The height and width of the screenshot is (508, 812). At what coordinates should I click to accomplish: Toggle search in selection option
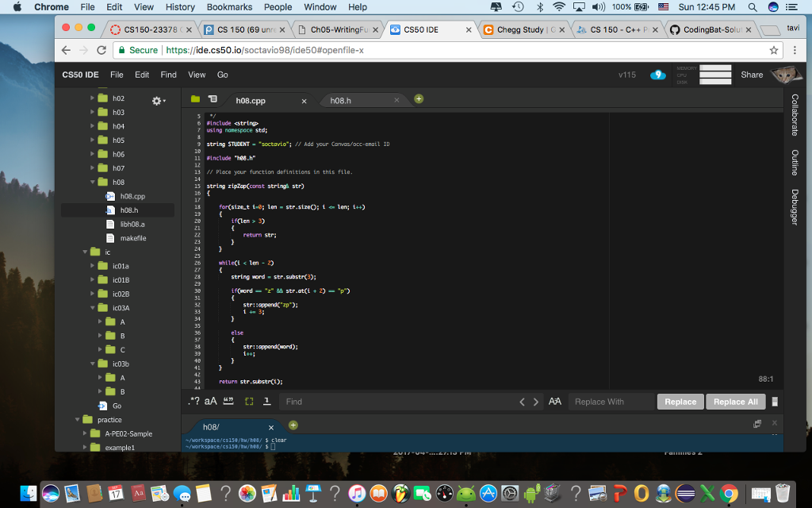249,401
